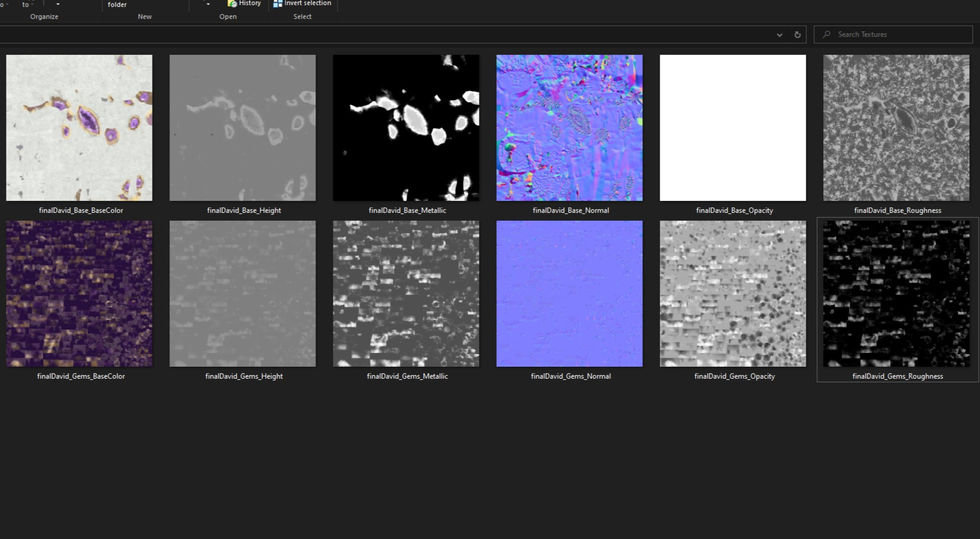Click the finalDavid_Gems_Height file name

coord(244,376)
